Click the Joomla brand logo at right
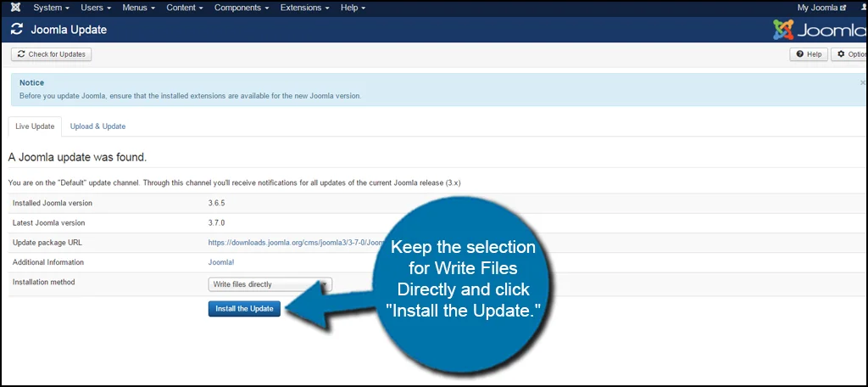 820,30
